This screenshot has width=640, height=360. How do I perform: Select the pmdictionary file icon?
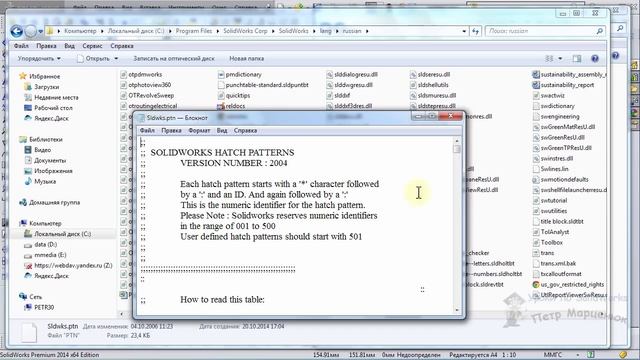(221, 75)
